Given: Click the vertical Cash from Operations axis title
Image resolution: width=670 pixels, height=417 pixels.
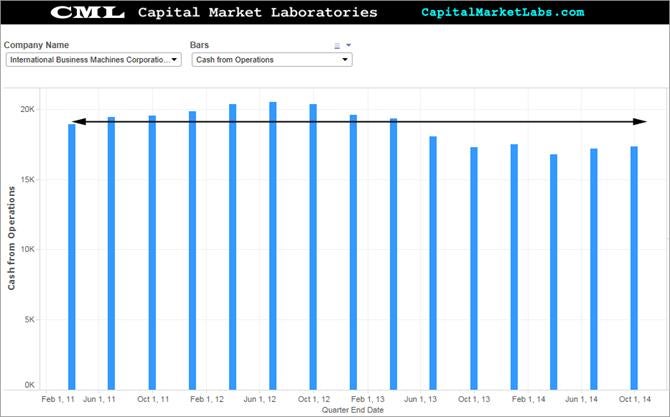Looking at the screenshot, I should tap(12, 238).
